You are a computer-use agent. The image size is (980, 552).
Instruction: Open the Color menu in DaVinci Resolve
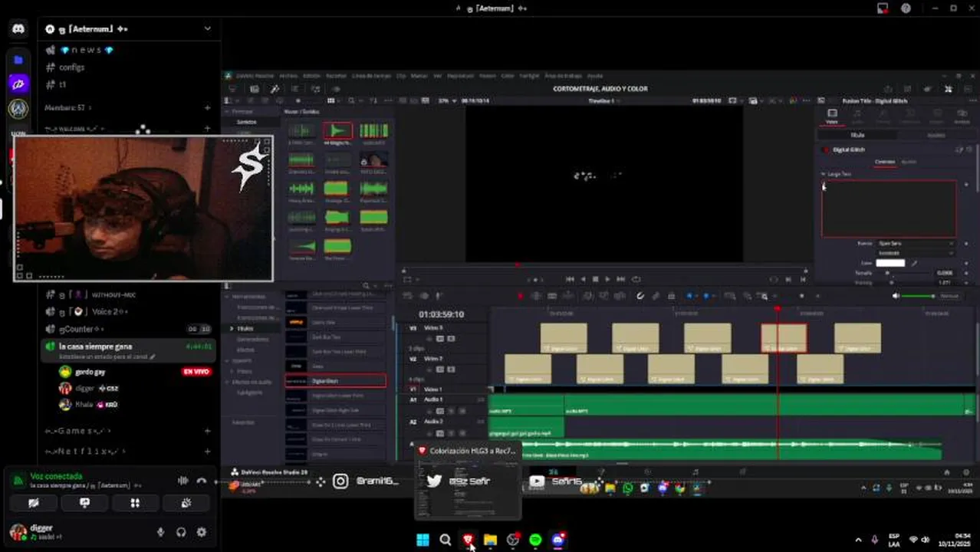(508, 76)
